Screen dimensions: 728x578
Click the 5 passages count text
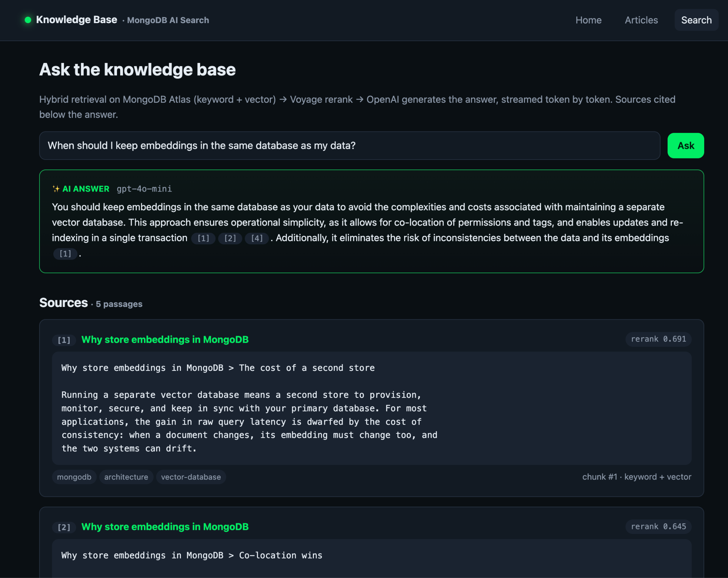point(119,304)
